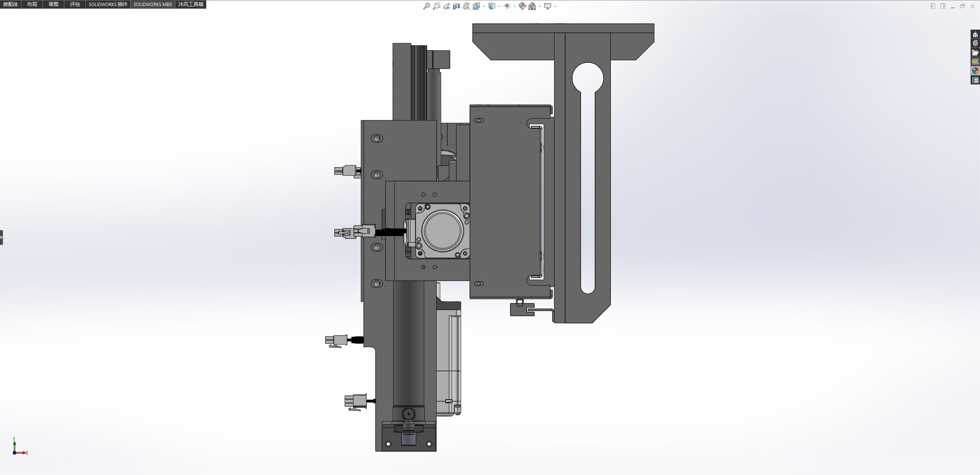The width and height of the screenshot is (980, 475).
Task: Click the 评估 tab label
Action: click(75, 4)
